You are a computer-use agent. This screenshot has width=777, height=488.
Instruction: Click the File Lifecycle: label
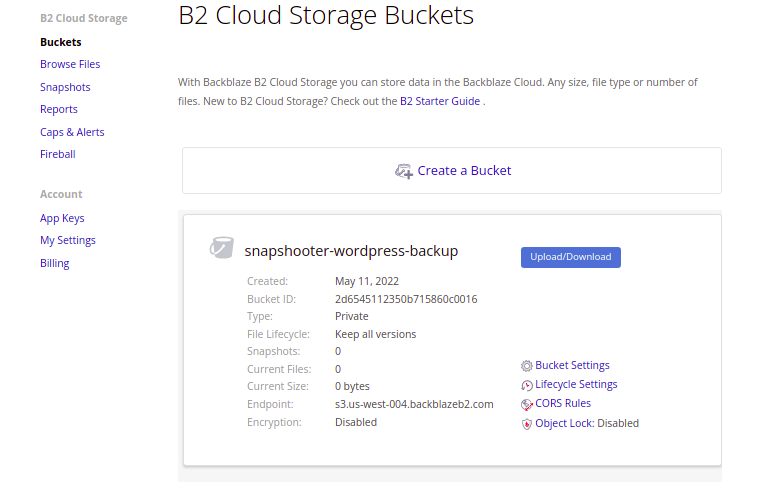[x=278, y=334]
